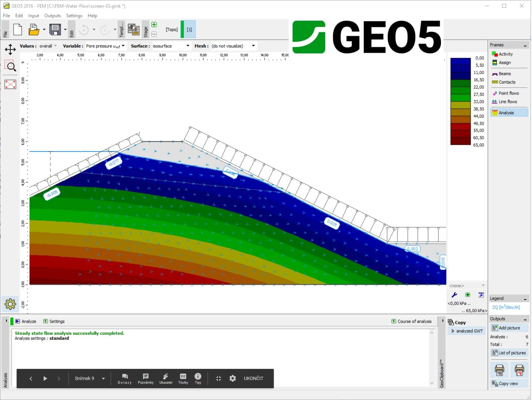Open the Input menu

coord(34,16)
